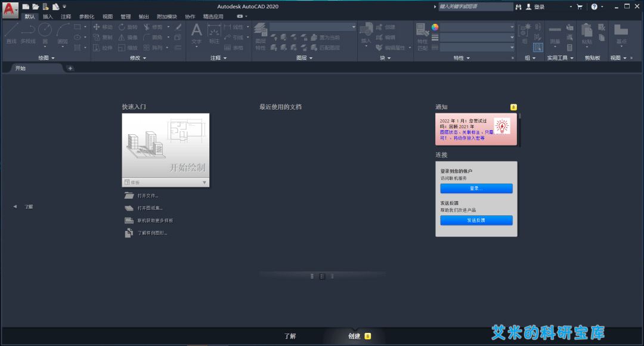
Task: Click the Open folder icon in quick access toolbar
Action: coord(36,7)
